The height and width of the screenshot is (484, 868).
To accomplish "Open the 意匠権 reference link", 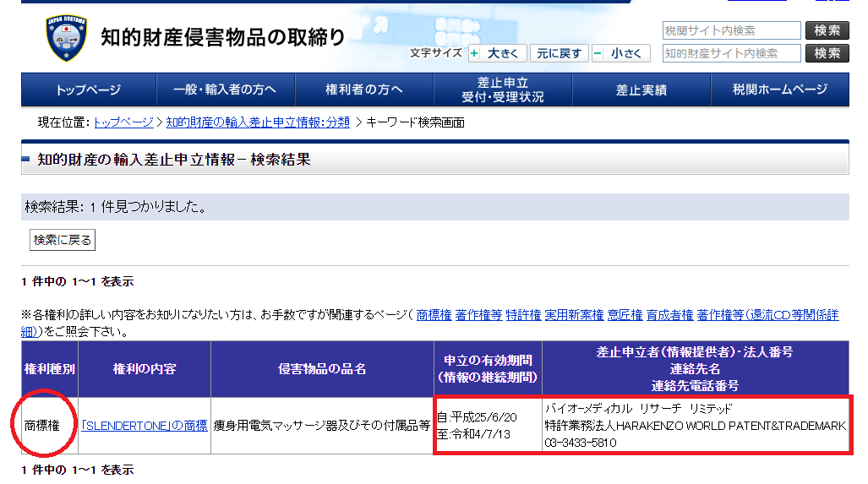I will pos(625,315).
